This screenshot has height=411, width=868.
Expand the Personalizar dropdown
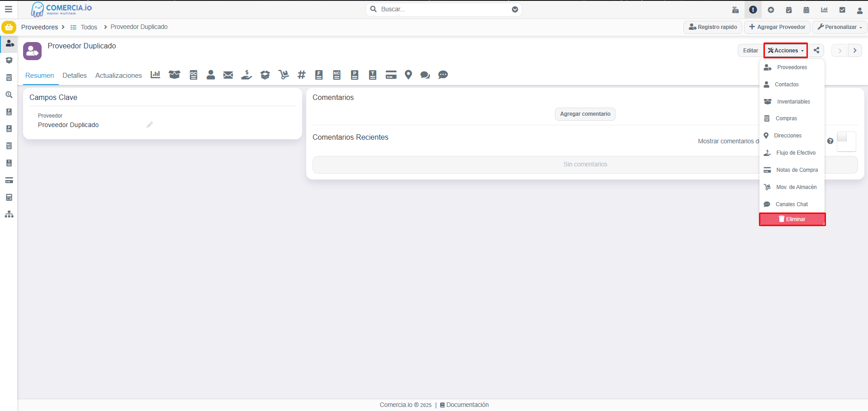click(x=840, y=27)
